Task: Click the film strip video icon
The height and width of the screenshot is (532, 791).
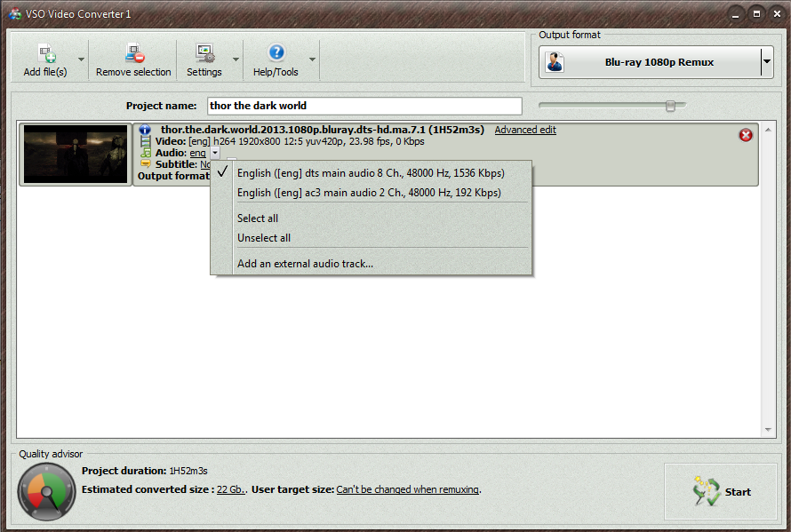Action: click(x=145, y=141)
